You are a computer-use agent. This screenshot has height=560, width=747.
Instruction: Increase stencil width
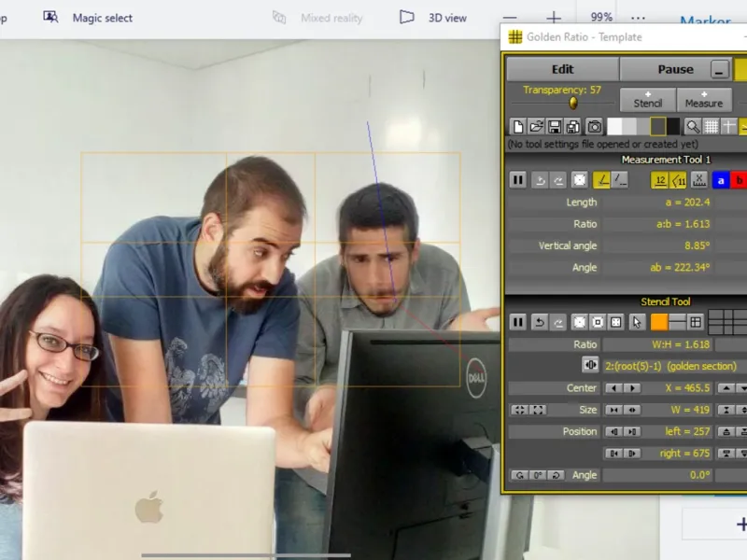pyautogui.click(x=633, y=410)
